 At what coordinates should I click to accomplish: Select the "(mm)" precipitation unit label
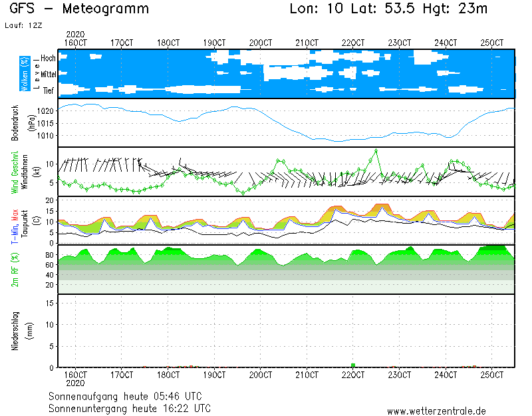pyautogui.click(x=31, y=331)
